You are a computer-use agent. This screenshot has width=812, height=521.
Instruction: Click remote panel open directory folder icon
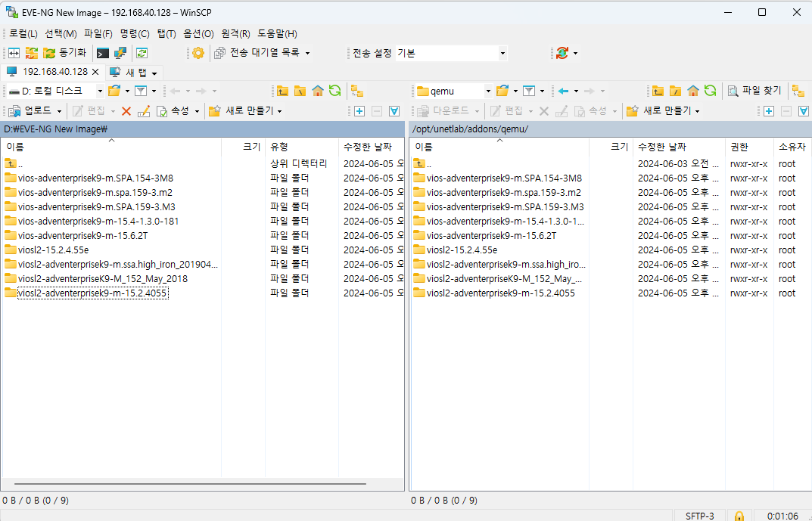(502, 91)
